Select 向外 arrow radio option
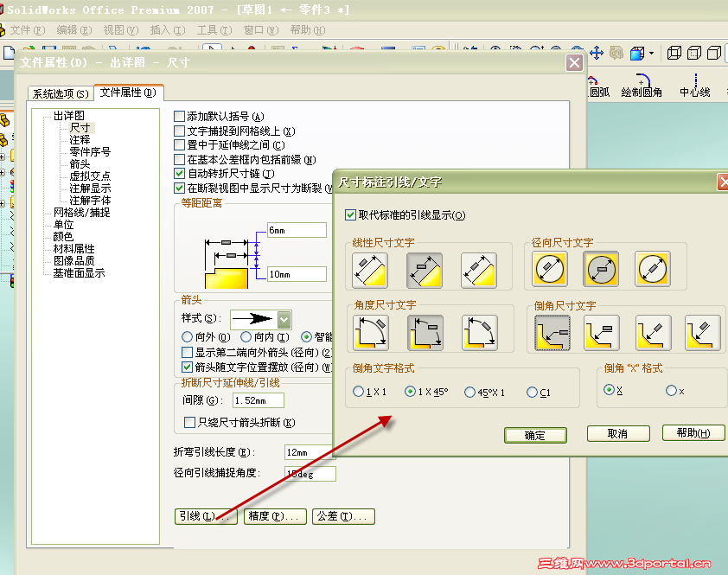Image resolution: width=728 pixels, height=575 pixels. coord(187,336)
